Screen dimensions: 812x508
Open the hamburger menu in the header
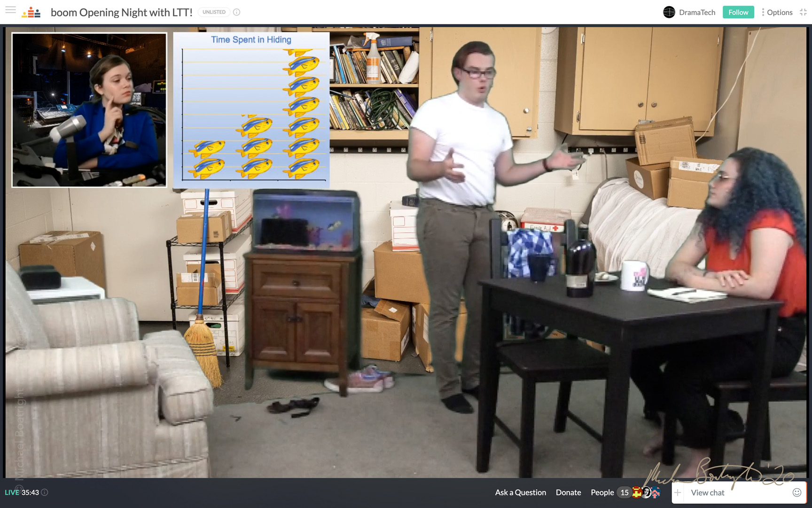(x=10, y=10)
